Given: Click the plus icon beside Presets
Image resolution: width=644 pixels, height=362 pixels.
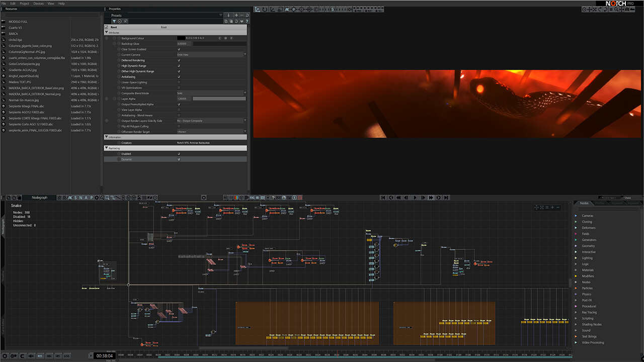Looking at the screenshot, I should click(236, 15).
